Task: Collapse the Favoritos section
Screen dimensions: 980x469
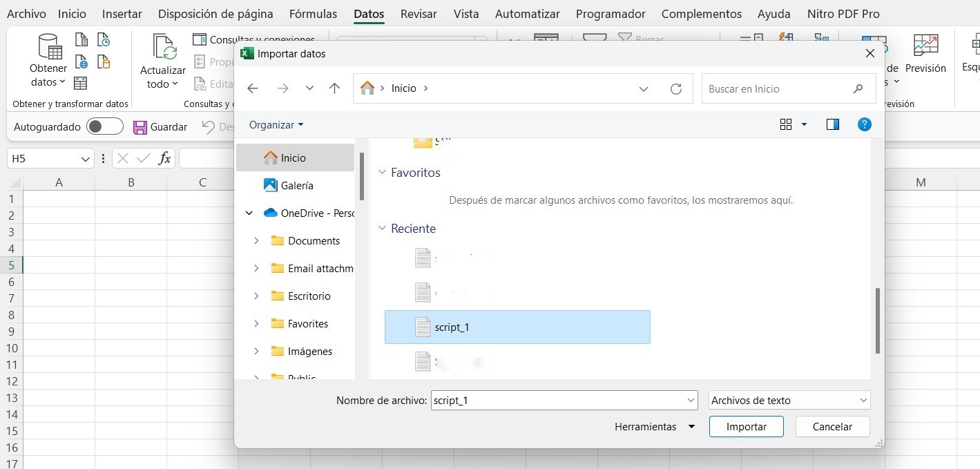Action: 382,173
